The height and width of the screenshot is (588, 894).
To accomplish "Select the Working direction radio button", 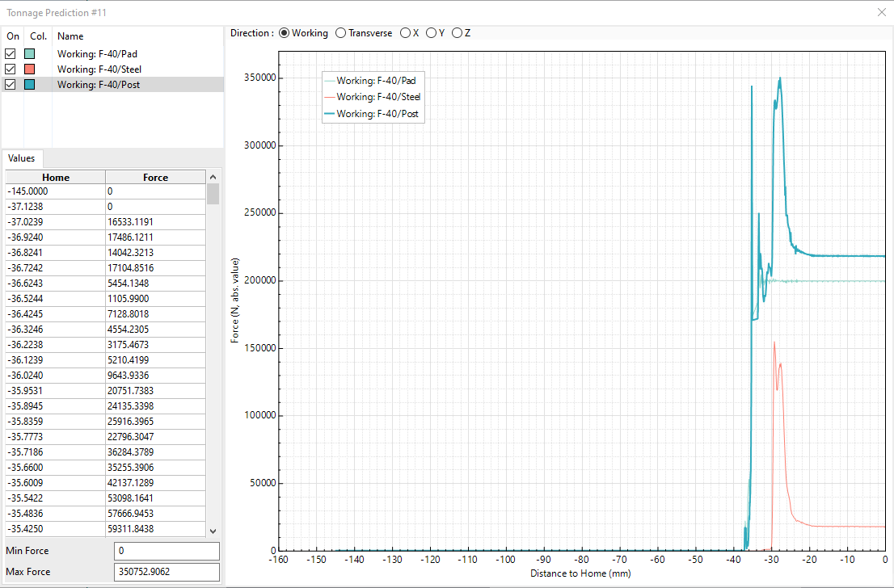I will click(x=284, y=33).
